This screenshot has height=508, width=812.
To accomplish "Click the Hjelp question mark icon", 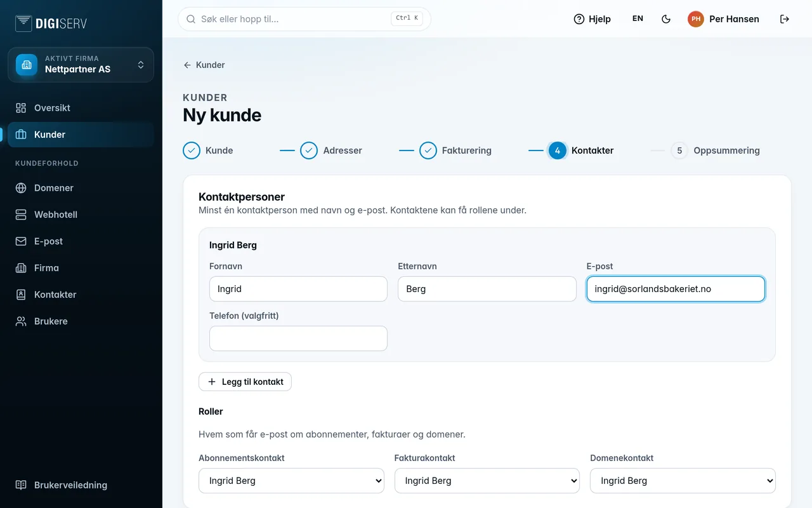I will (579, 19).
